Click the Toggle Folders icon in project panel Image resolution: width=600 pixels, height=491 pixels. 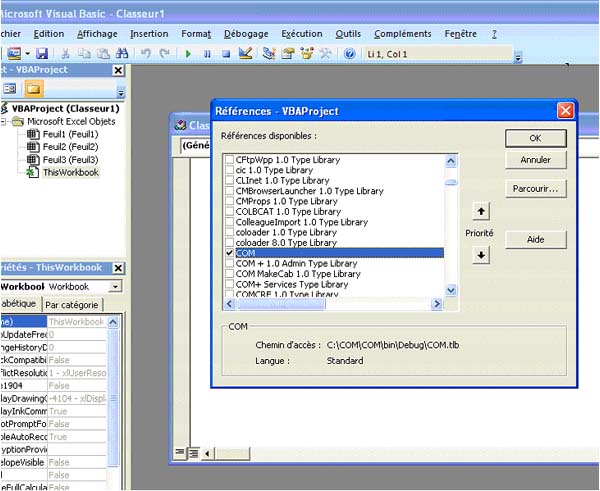[x=34, y=89]
